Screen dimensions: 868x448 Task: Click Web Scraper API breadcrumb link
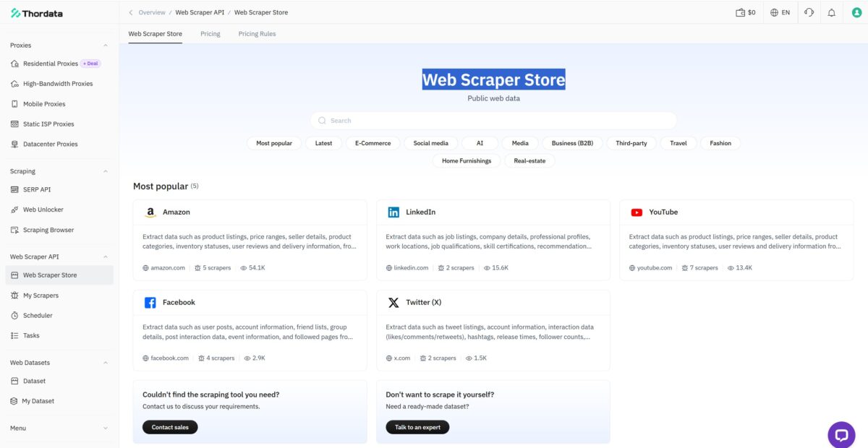(x=200, y=13)
